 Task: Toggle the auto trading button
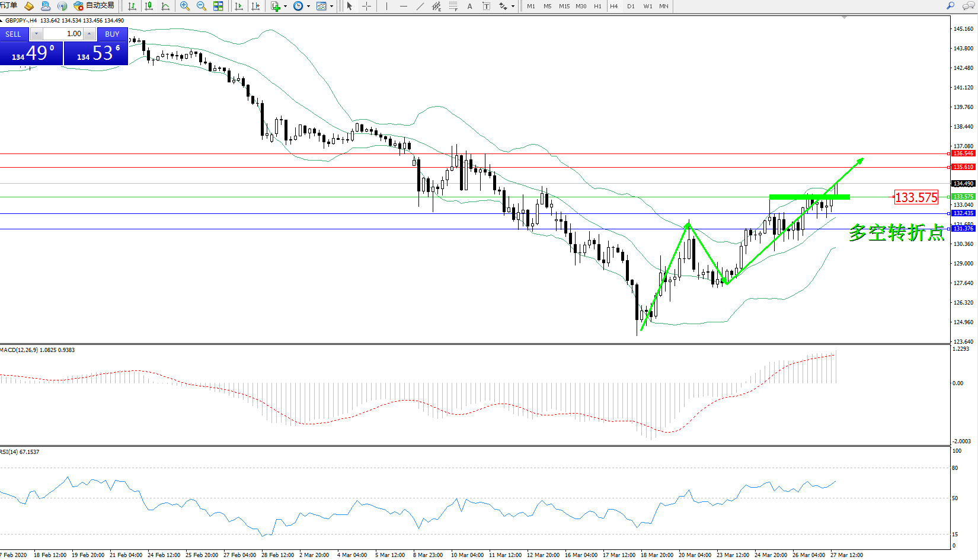(x=94, y=6)
